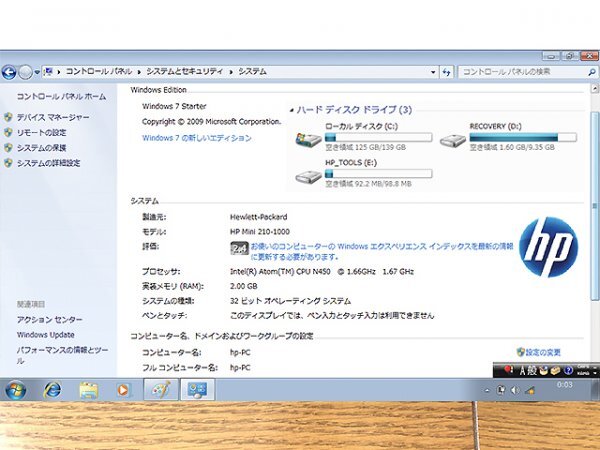Switch to Control Panel taskbar button

pos(197,390)
